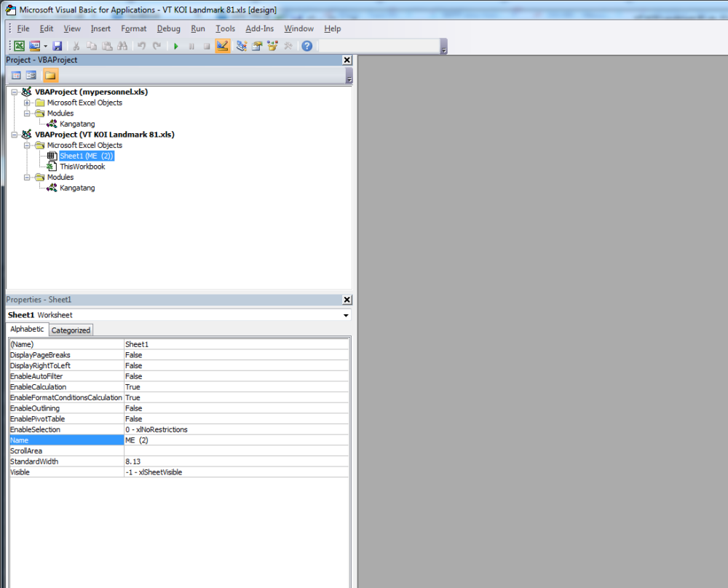The image size is (728, 588).
Task: Open Project Explorer toolbar icon
Action: point(242,46)
